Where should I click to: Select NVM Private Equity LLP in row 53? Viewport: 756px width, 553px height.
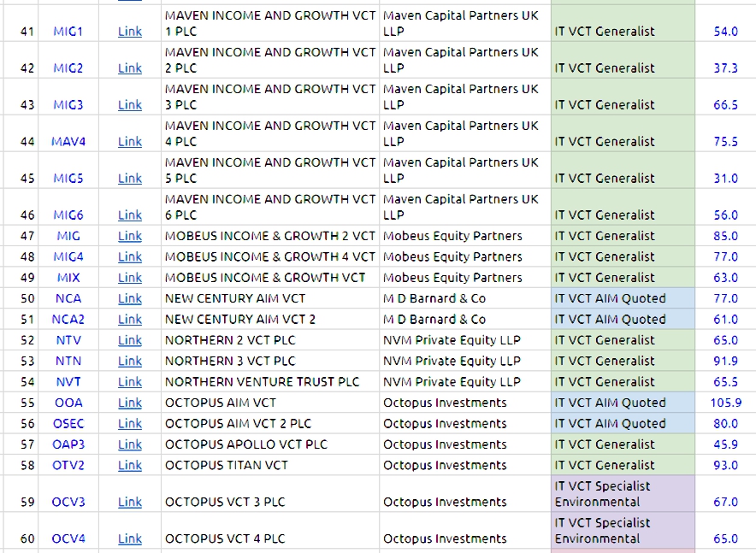(x=465, y=361)
